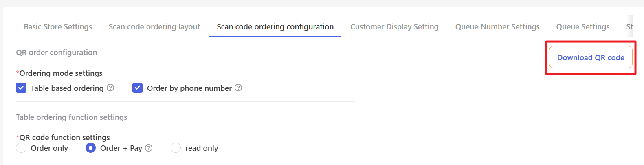
Task: Show the Order + Pay help tooltip icon
Action: pos(149,148)
